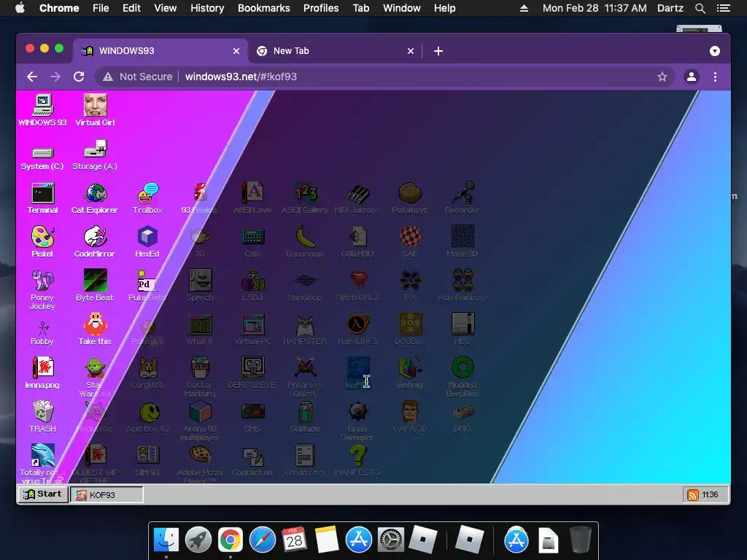
Task: Open the System (C:) drive icon
Action: 42,157
